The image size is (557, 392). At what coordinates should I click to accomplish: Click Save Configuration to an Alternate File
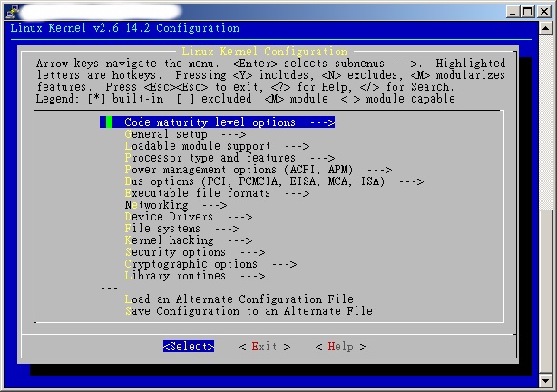click(x=248, y=311)
